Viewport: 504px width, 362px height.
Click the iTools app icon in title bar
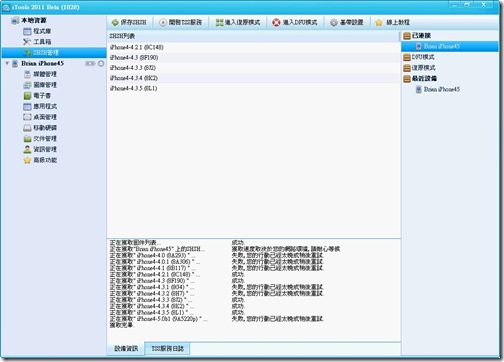(6, 7)
